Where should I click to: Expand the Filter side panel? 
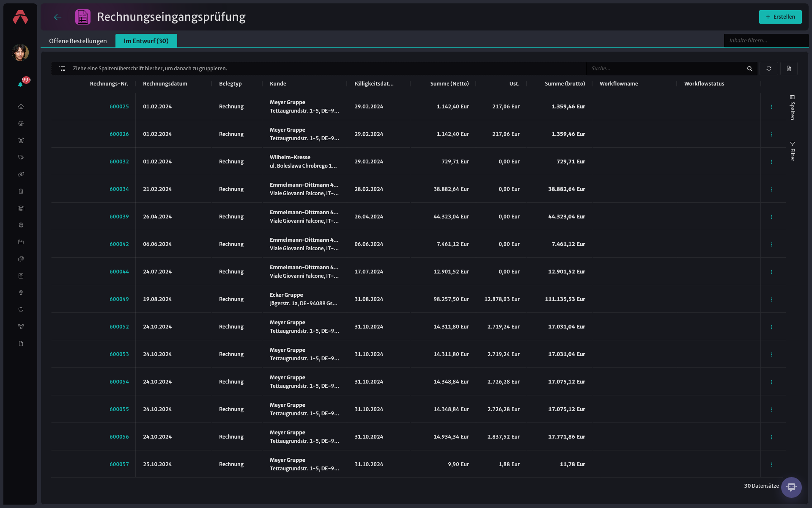point(792,151)
